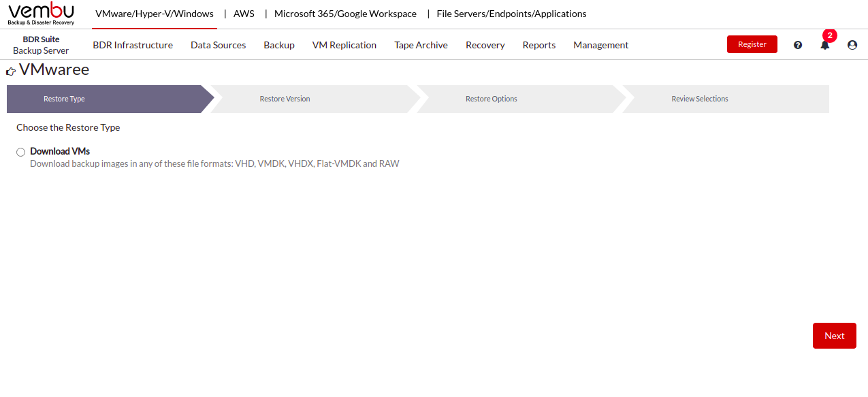Open the VM Replication menu

point(344,45)
